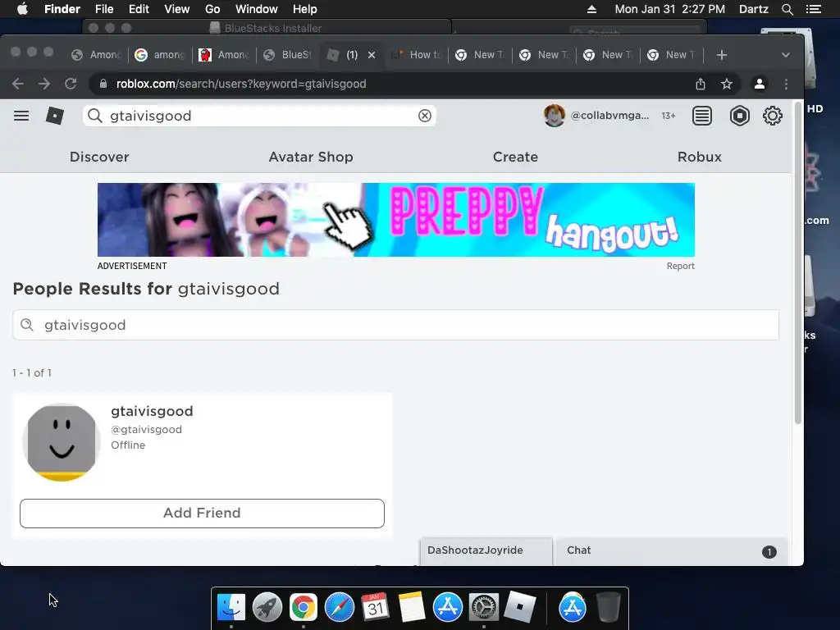Click the gtaivisgood avatar picture

coord(62,442)
